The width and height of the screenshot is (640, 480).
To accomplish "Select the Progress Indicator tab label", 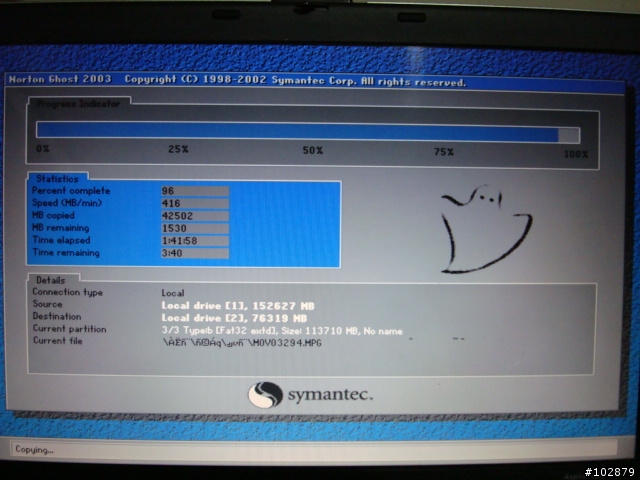I will (x=78, y=103).
